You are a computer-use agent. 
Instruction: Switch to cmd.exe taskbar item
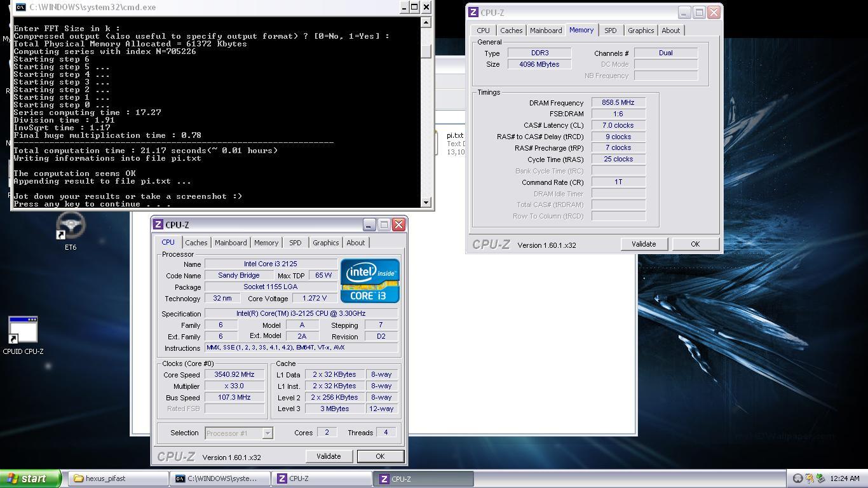tap(220, 478)
